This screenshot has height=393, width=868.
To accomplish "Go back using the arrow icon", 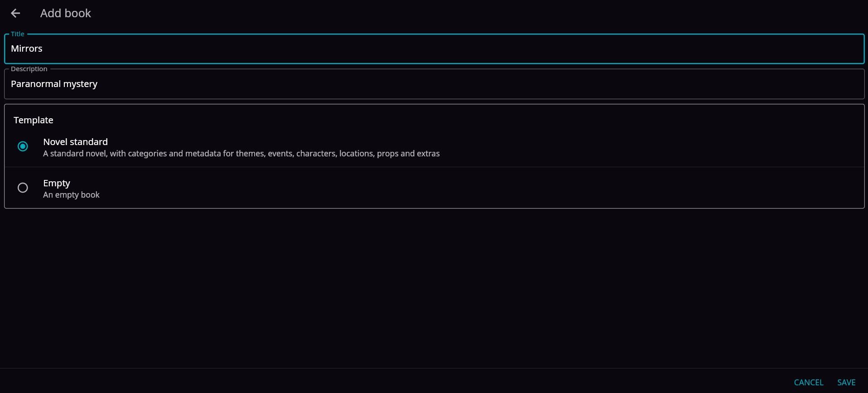I will tap(15, 14).
